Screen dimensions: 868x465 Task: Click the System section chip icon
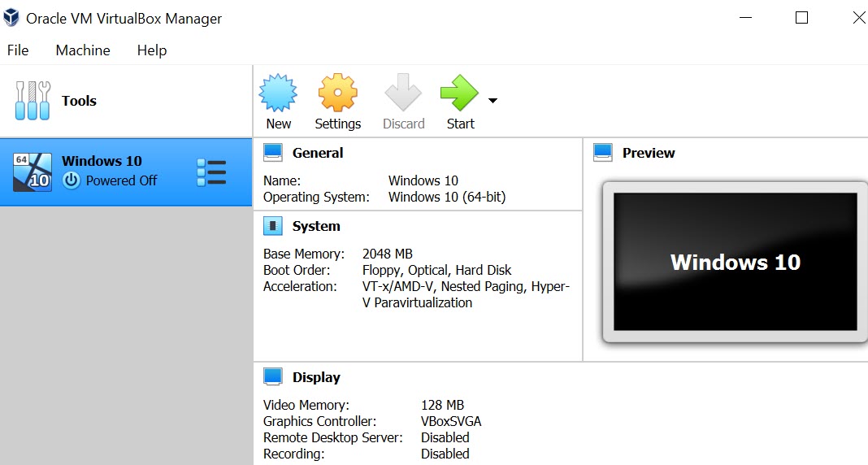click(x=273, y=226)
